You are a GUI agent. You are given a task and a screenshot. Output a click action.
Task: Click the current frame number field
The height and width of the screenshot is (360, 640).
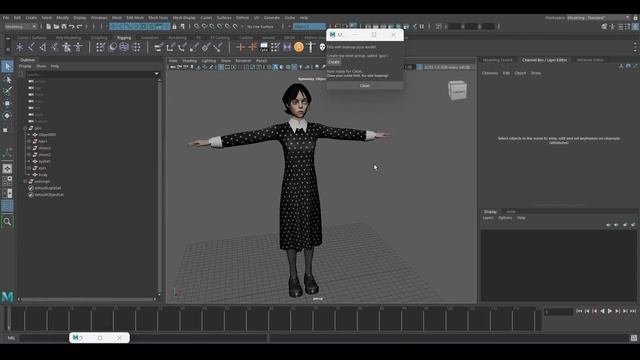[x=558, y=312]
